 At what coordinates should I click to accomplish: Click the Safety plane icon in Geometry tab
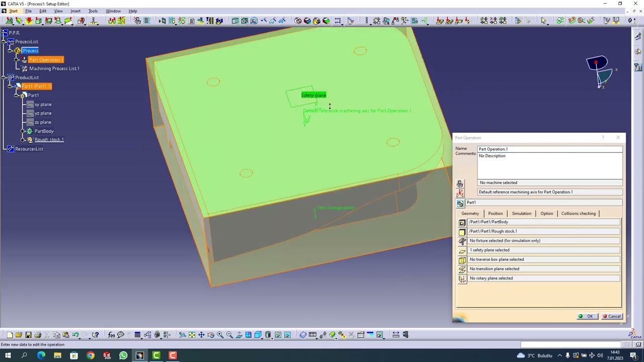pyautogui.click(x=462, y=251)
